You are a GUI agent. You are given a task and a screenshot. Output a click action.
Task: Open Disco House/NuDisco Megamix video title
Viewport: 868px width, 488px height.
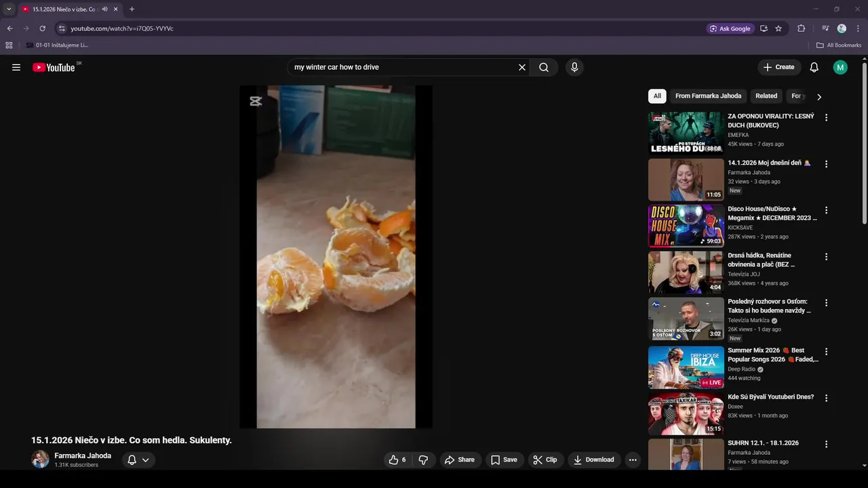tap(772, 213)
